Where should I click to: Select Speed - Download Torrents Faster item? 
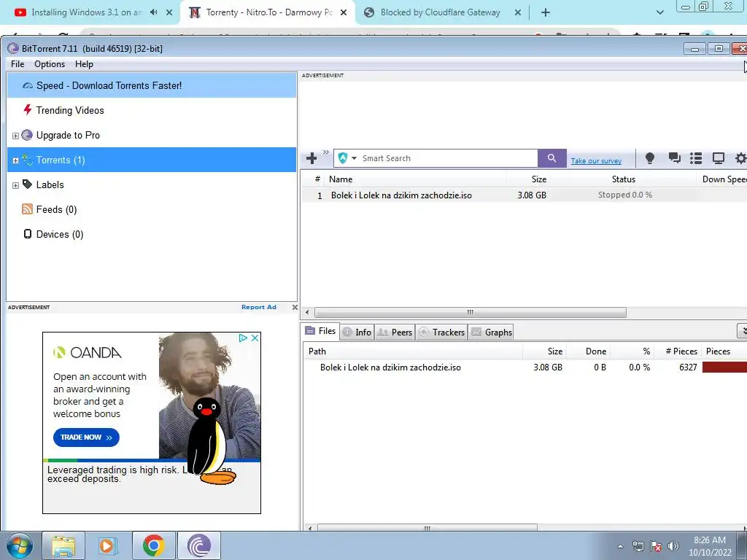(x=152, y=86)
